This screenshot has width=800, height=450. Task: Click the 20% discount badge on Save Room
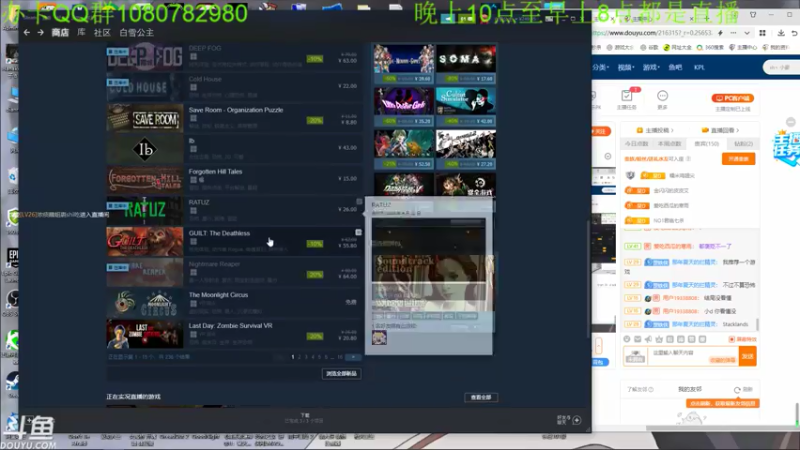point(315,120)
